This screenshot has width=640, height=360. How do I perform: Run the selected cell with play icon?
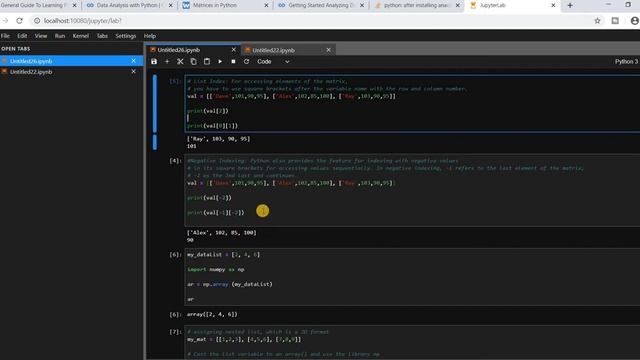tap(220, 62)
